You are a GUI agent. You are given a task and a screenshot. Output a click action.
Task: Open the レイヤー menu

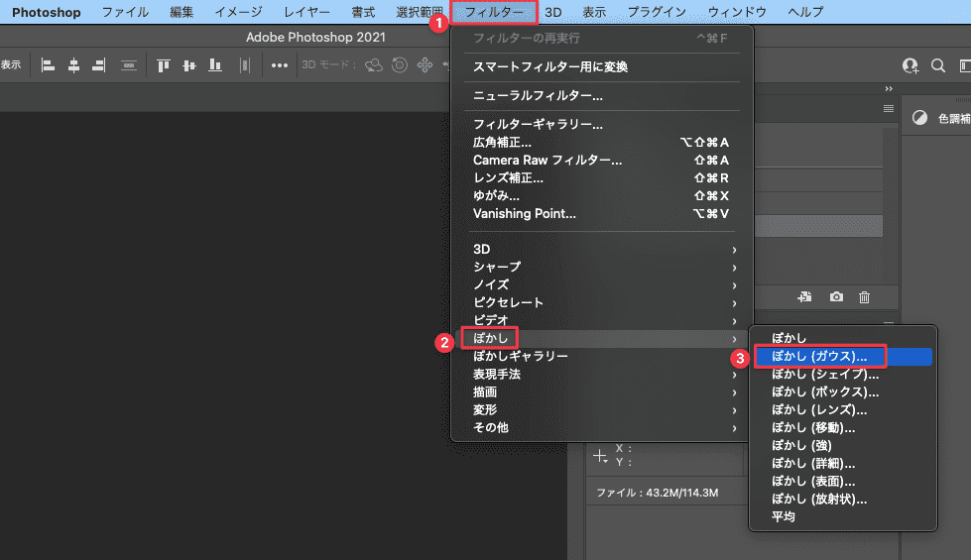point(306,12)
